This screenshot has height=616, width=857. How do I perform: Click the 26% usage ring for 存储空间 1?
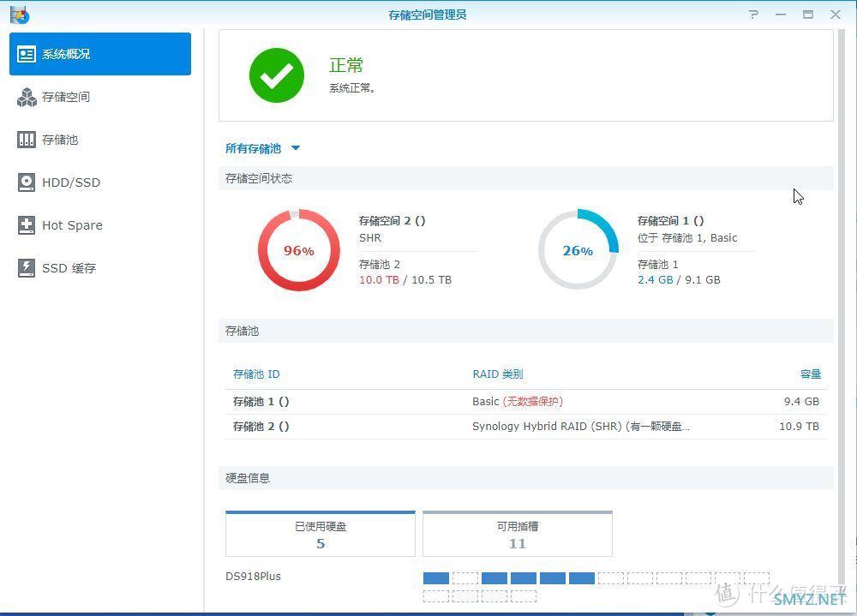(x=578, y=250)
